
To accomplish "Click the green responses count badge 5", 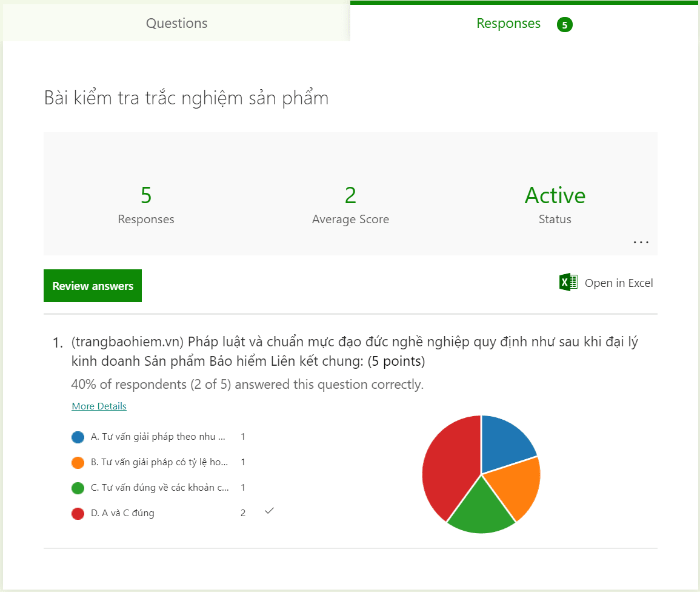I will click(564, 25).
